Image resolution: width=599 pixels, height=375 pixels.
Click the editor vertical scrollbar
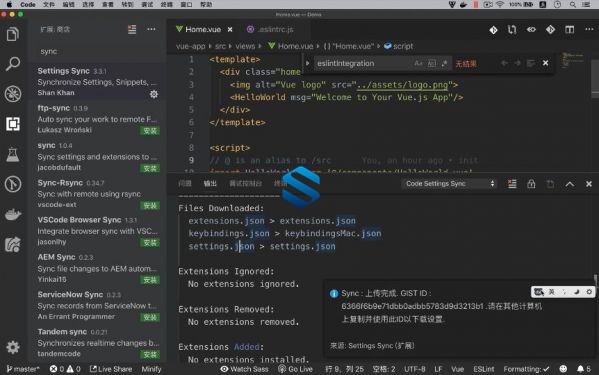click(595, 79)
